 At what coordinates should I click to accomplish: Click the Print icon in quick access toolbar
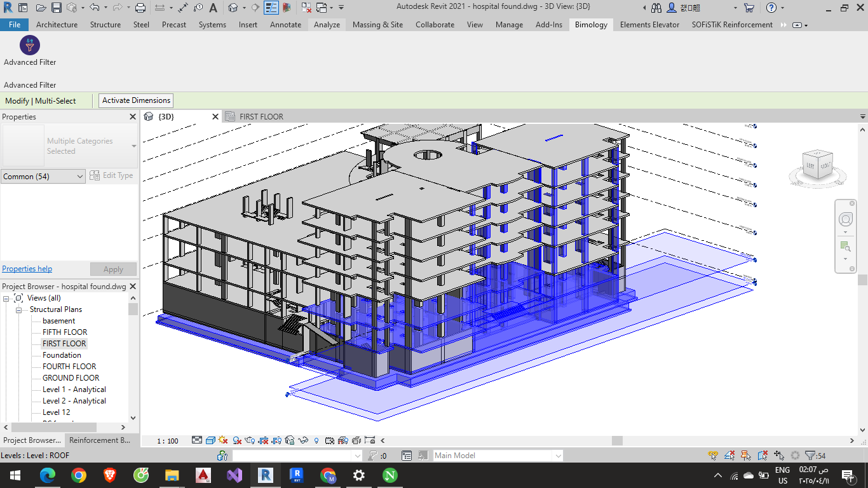click(x=140, y=8)
